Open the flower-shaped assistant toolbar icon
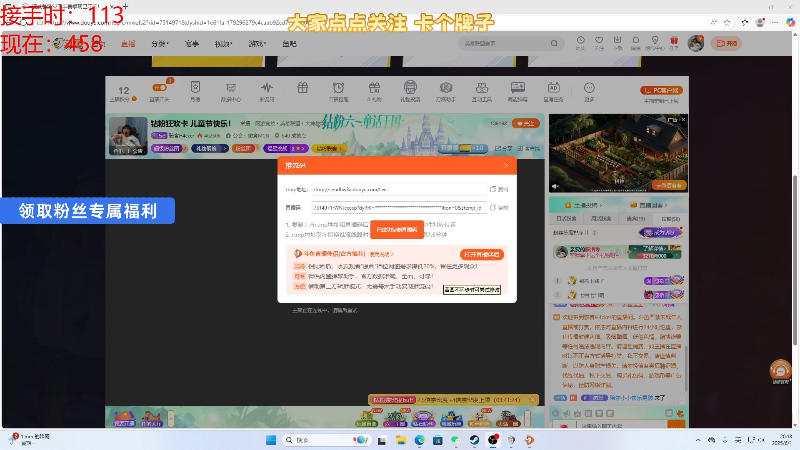The height and width of the screenshot is (450, 800). tap(446, 88)
